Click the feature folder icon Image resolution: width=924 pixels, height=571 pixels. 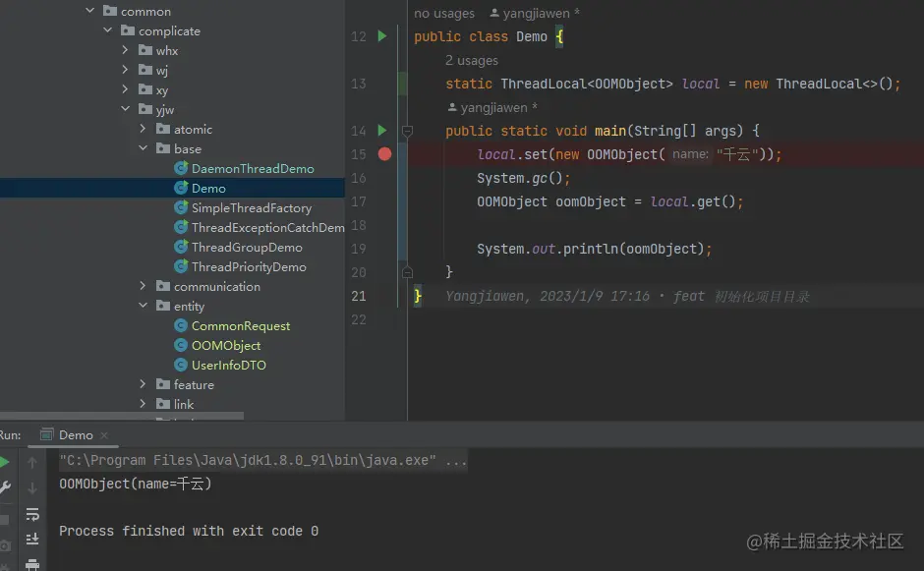(x=163, y=384)
